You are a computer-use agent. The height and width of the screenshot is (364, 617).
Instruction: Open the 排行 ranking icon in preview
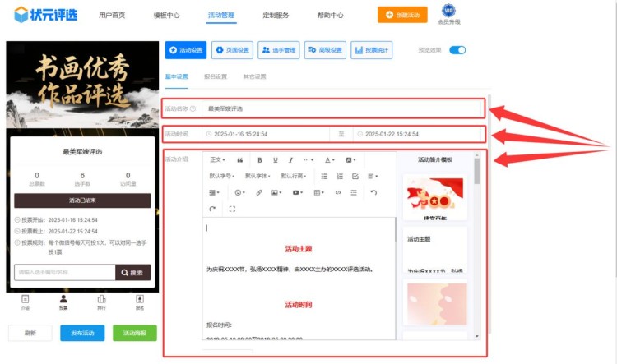(101, 302)
